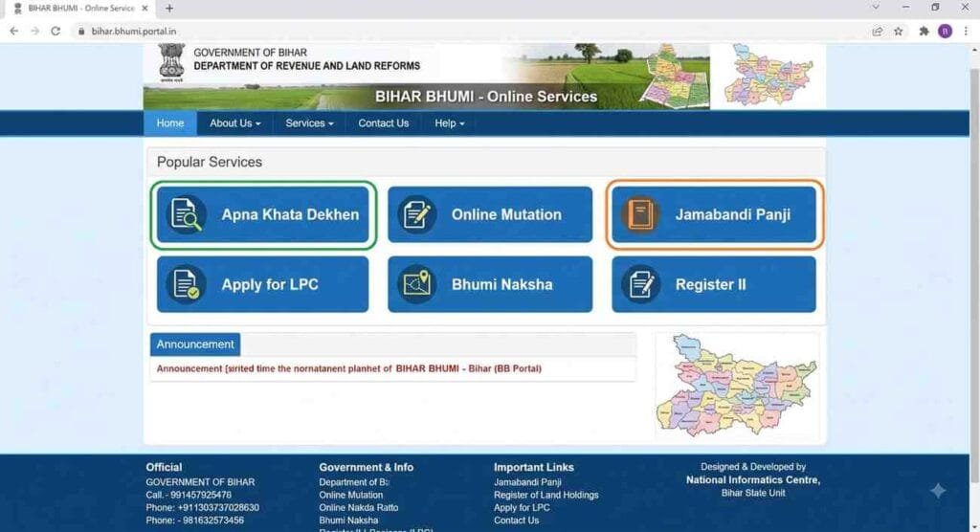
Task: Open the Bhumi Naksha map pin icon
Action: [x=416, y=284]
